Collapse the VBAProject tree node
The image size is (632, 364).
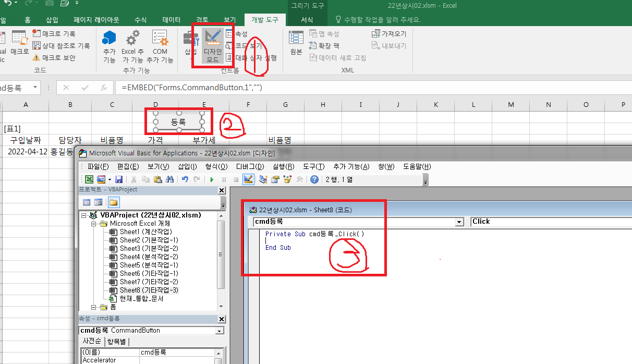coord(83,215)
